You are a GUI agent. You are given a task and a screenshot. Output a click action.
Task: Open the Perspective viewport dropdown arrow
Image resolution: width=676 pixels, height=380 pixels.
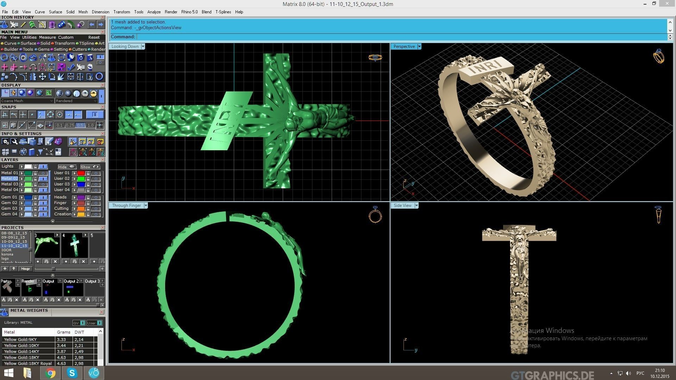pyautogui.click(x=419, y=46)
